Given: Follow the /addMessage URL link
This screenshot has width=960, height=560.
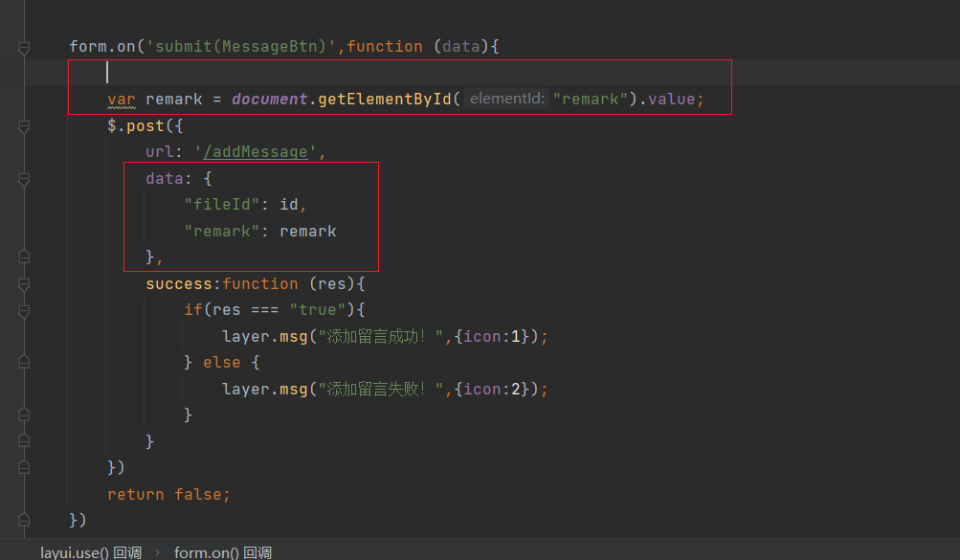Looking at the screenshot, I should (256, 152).
